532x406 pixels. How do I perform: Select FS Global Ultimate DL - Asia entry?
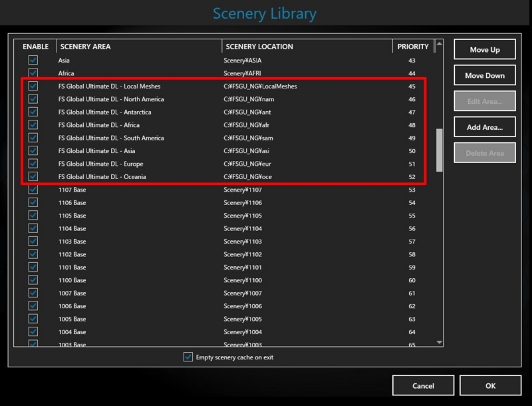(96, 150)
